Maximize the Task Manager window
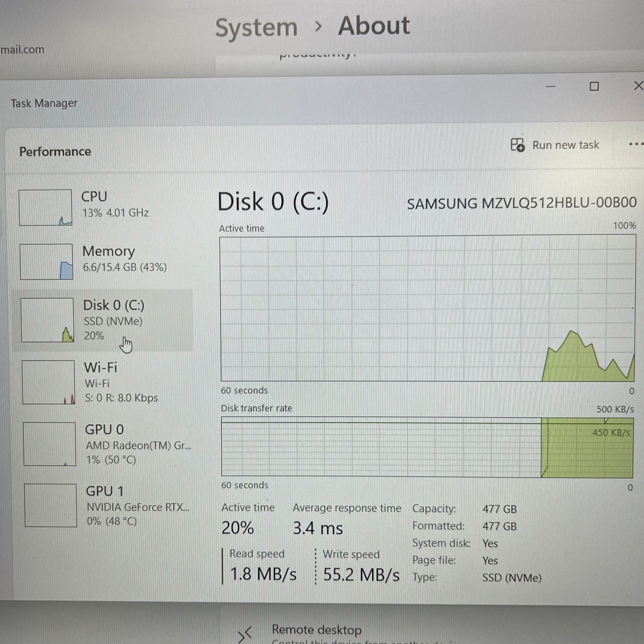Viewport: 644px width, 644px height. coord(594,87)
